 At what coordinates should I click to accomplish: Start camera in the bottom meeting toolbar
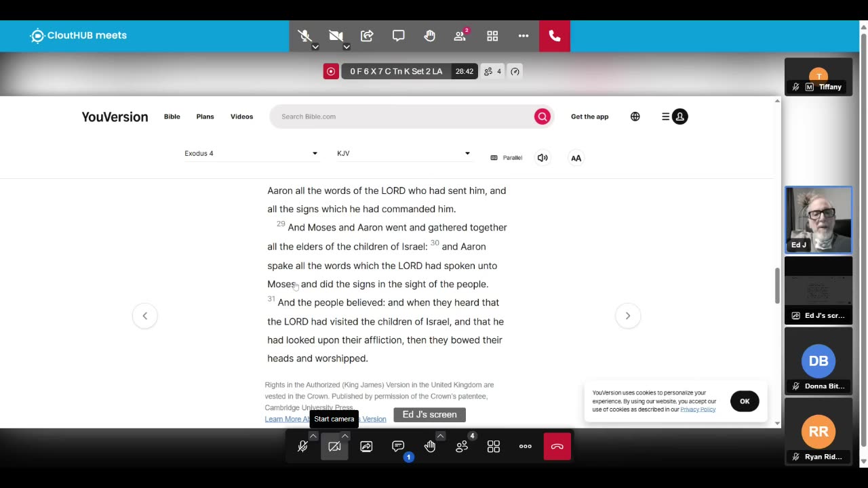(x=334, y=447)
